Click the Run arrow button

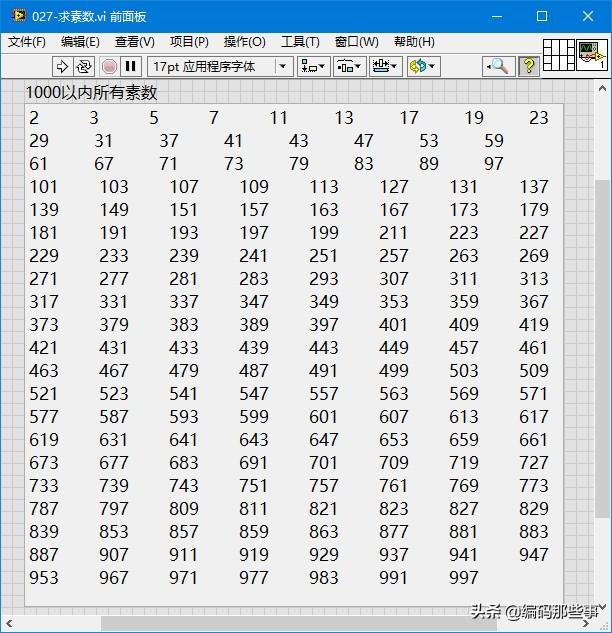(x=63, y=66)
